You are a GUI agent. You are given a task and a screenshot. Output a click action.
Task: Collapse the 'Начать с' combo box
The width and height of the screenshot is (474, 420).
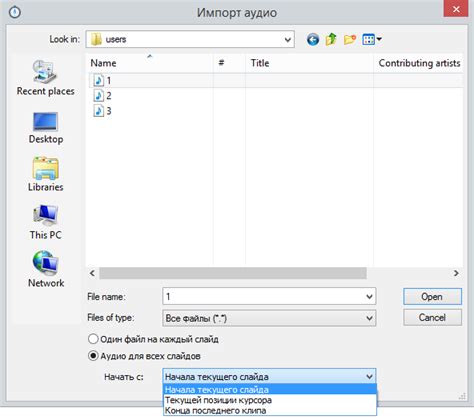(x=369, y=377)
